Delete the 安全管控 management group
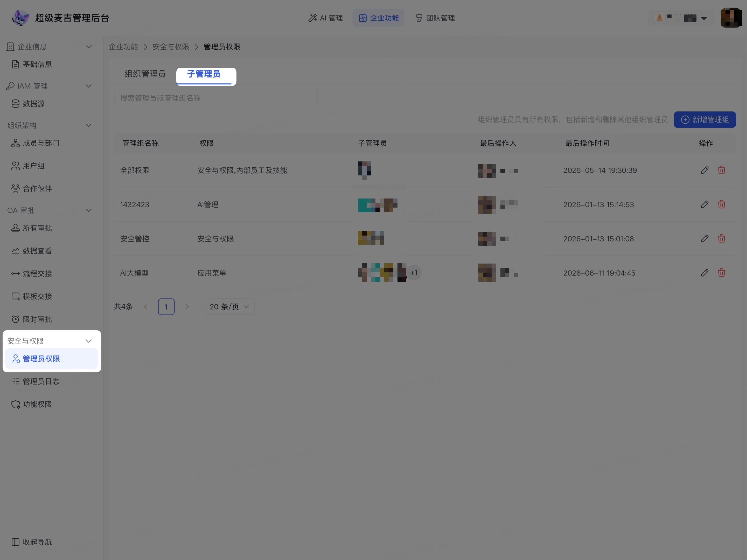Image resolution: width=747 pixels, height=560 pixels. tap(721, 239)
